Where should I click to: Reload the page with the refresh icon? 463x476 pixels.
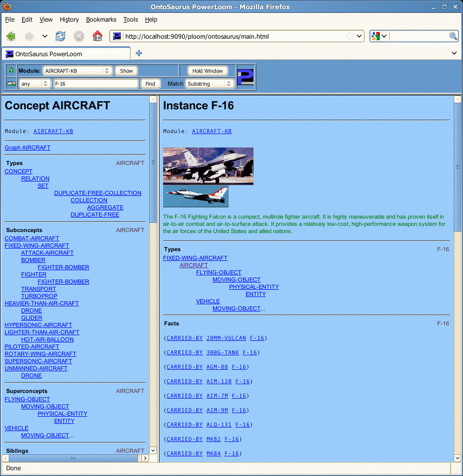[60, 37]
